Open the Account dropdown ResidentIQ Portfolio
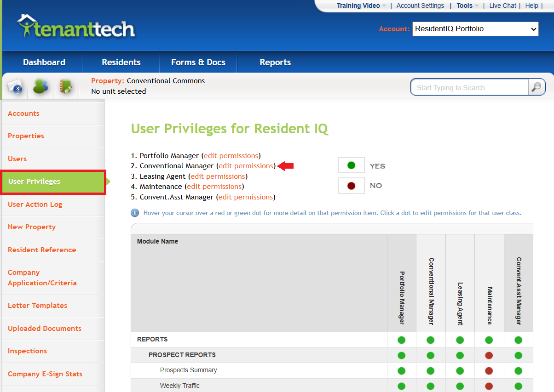554x392 pixels. (x=475, y=28)
